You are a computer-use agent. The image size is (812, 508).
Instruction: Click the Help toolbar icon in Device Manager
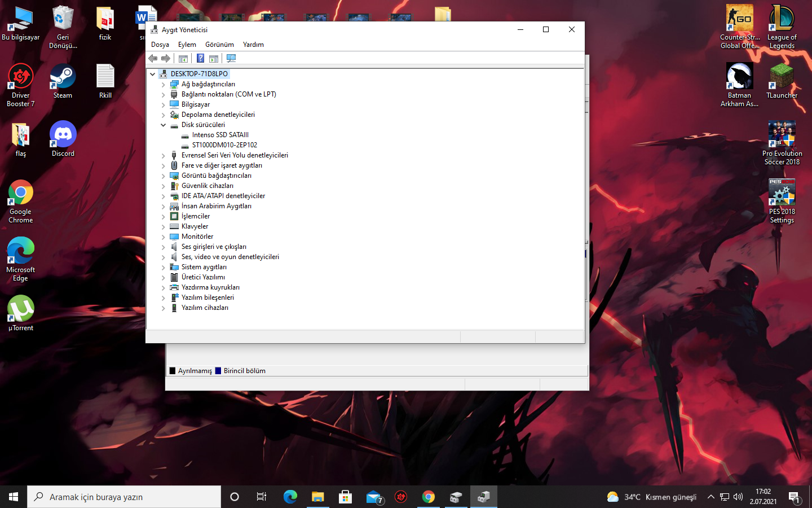pyautogui.click(x=200, y=58)
